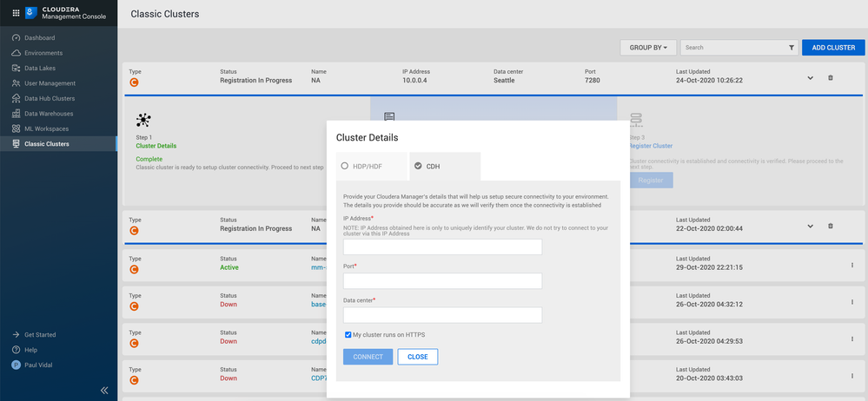The height and width of the screenshot is (401, 868).
Task: Select the HDP/HDF radio option
Action: point(345,166)
